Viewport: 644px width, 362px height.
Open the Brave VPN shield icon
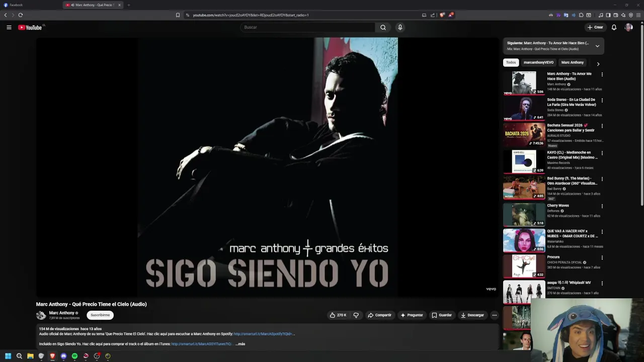[631, 15]
